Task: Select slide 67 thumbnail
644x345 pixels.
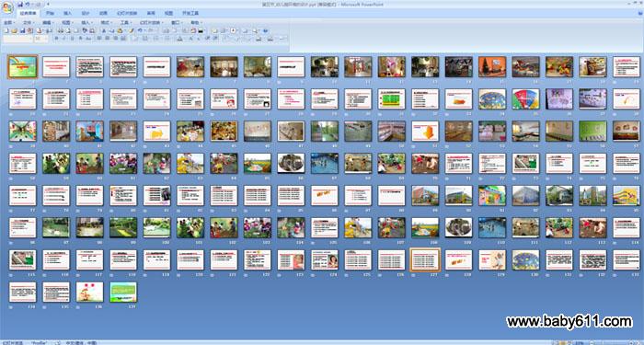Action: point(325,163)
